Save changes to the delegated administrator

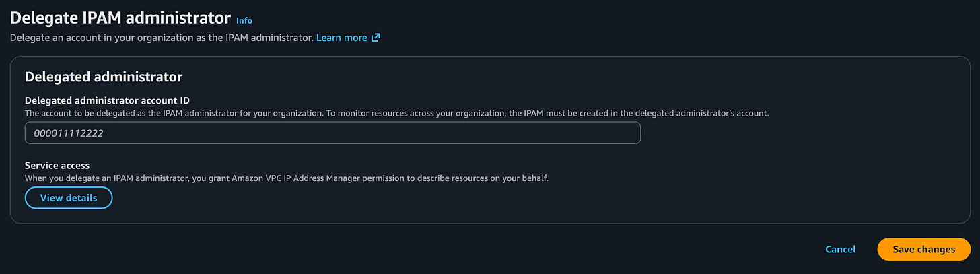click(x=923, y=249)
